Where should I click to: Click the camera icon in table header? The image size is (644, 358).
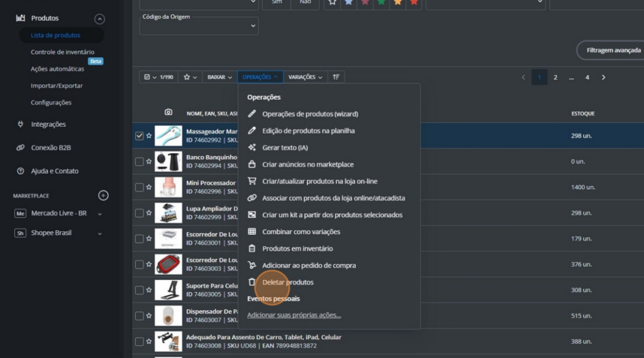tap(169, 112)
